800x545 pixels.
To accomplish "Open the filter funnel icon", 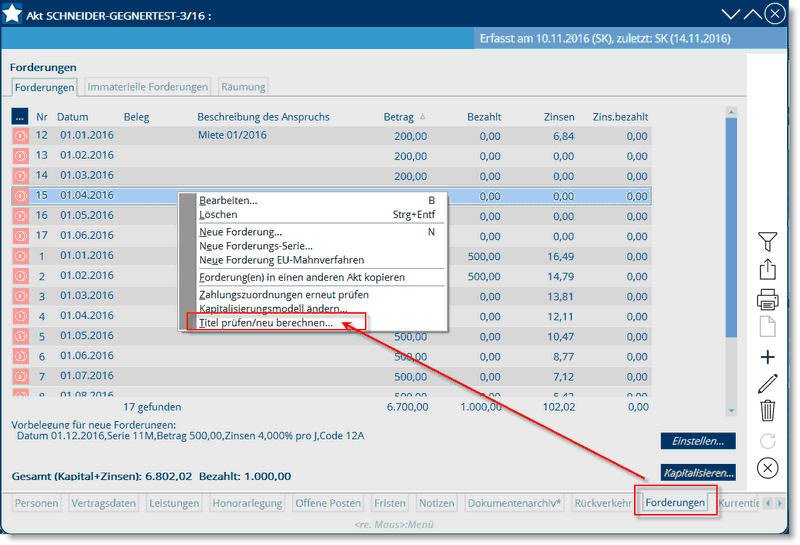I will 767,241.
